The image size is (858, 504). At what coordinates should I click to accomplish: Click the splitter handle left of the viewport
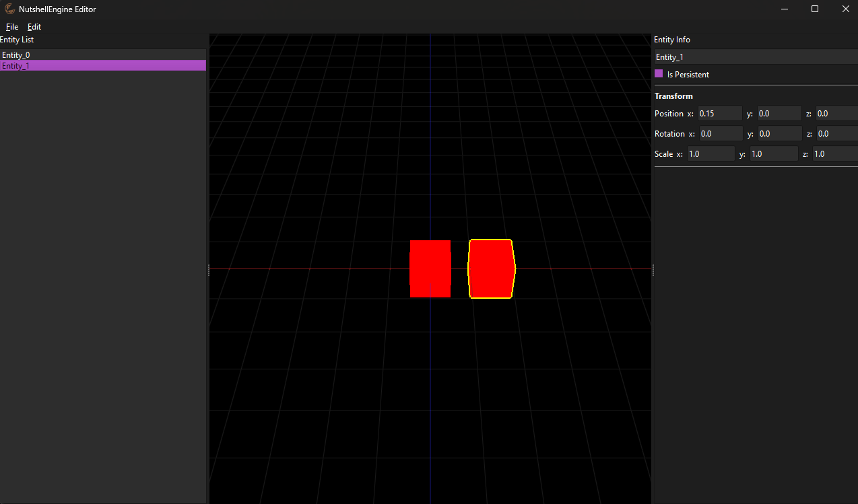click(209, 270)
